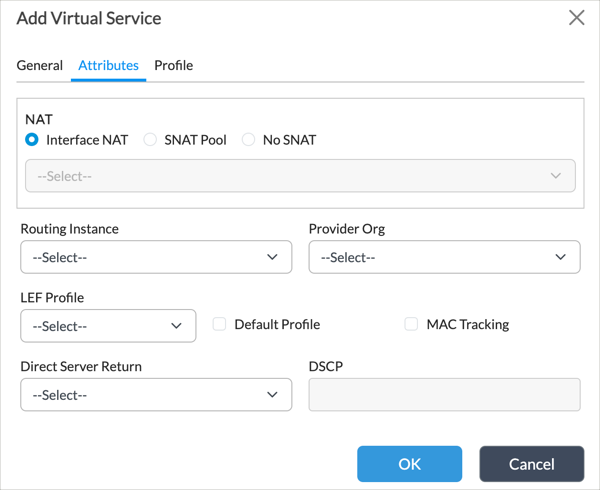This screenshot has width=600, height=490.
Task: Click the DSCP input field
Action: click(x=445, y=395)
